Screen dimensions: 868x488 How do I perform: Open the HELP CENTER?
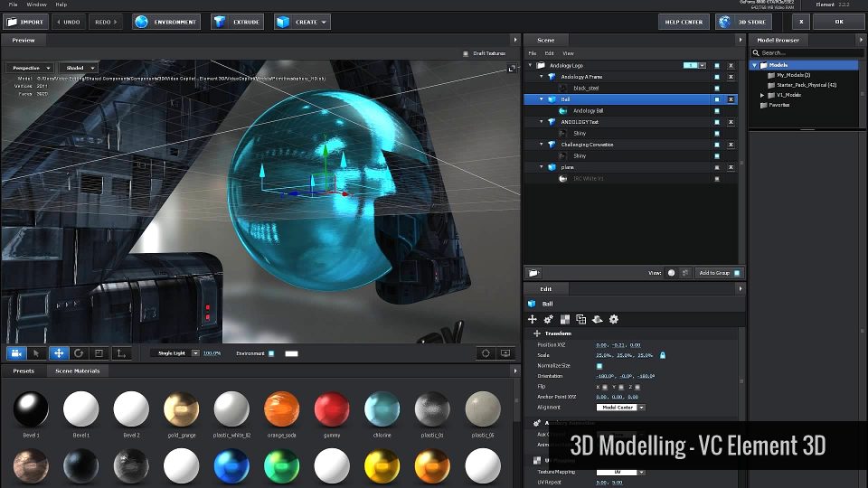[684, 22]
